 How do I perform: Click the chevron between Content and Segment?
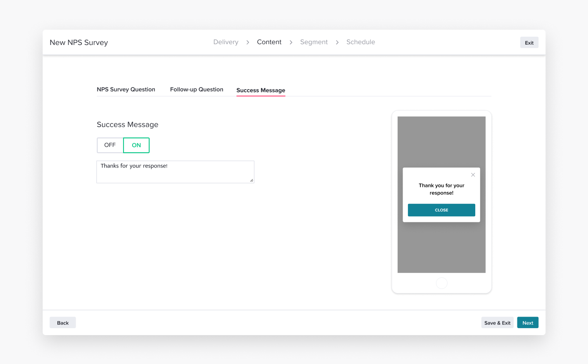point(291,43)
